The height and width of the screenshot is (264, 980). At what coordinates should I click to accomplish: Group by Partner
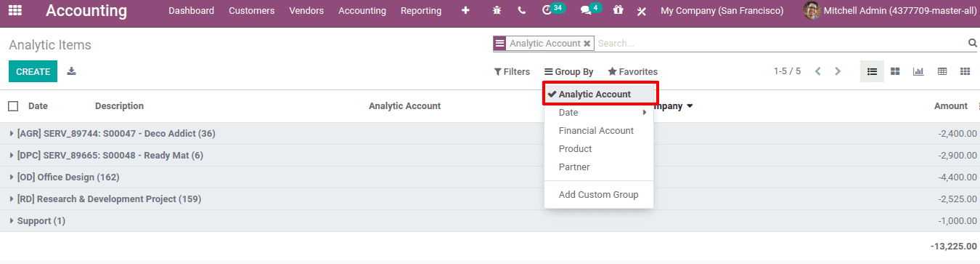pos(600,167)
